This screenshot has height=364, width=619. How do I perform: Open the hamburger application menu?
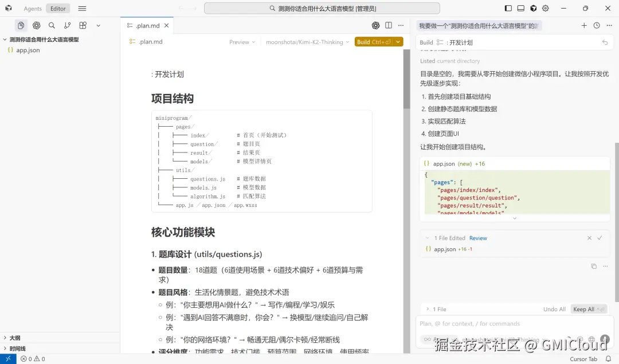pyautogui.click(x=82, y=8)
